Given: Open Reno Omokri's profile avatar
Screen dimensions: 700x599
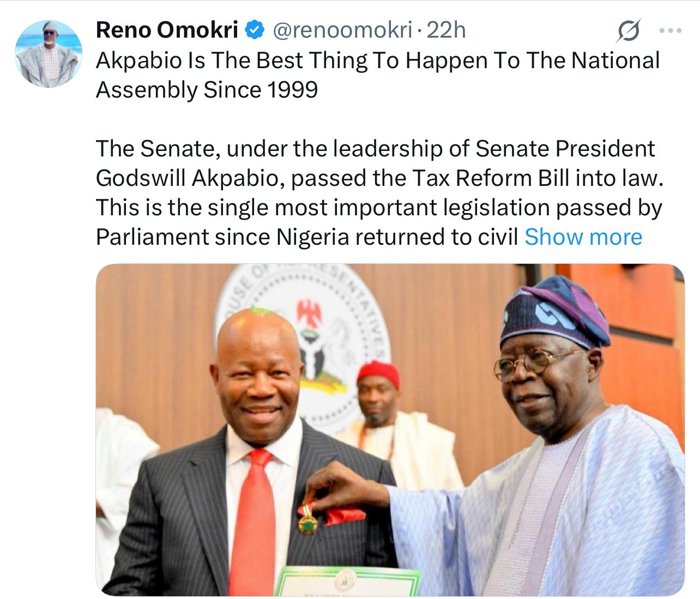Looking at the screenshot, I should pos(49,54).
